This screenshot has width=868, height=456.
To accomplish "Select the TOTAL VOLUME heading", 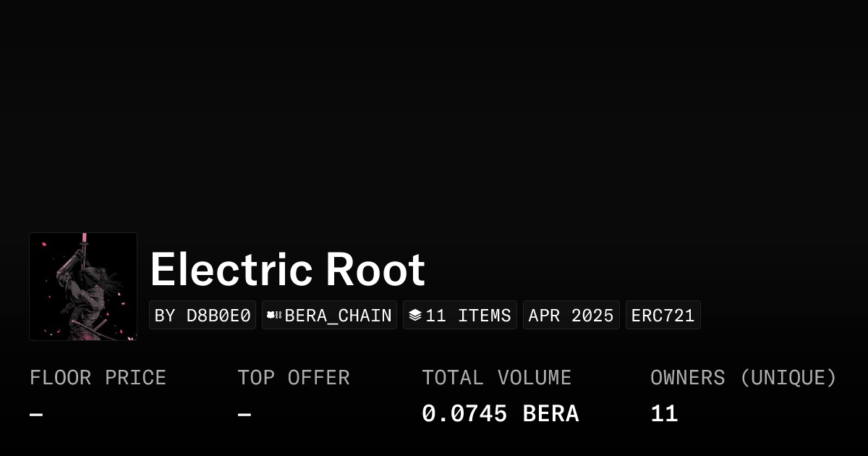I will 496,377.
